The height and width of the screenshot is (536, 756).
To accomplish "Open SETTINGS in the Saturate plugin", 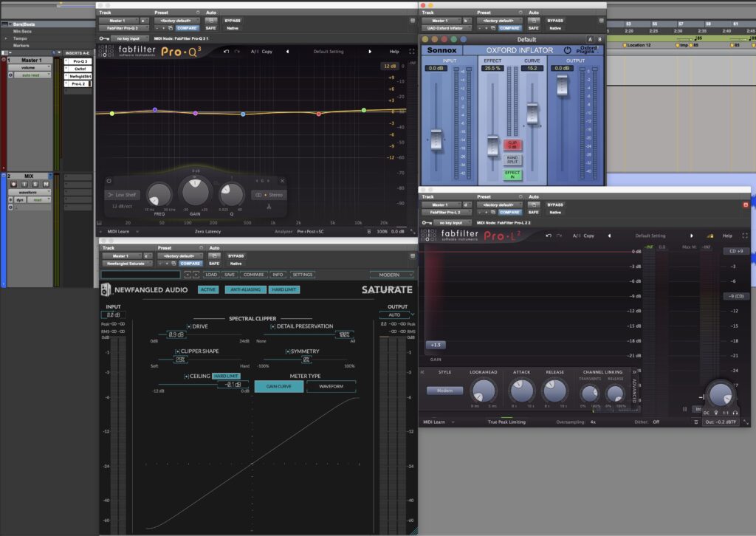I will point(303,274).
